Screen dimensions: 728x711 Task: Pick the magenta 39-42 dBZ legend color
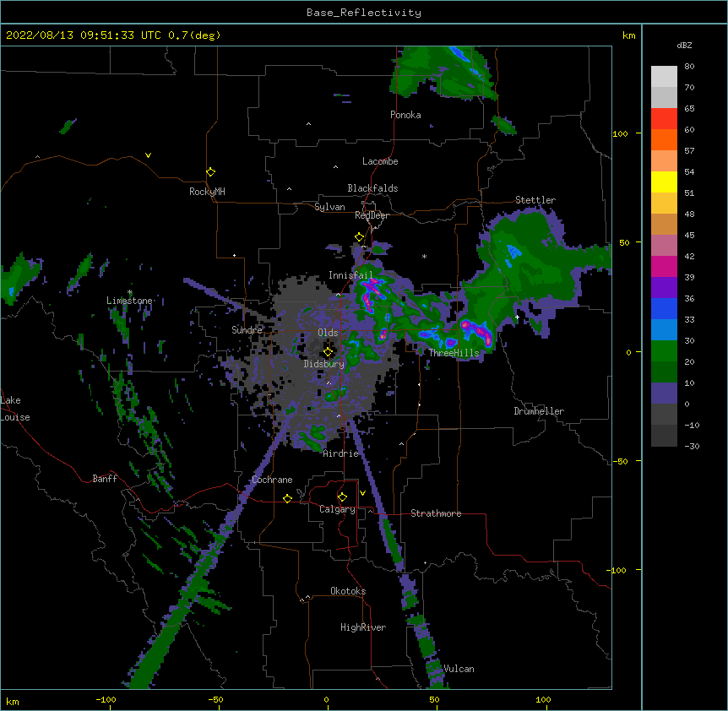(664, 266)
